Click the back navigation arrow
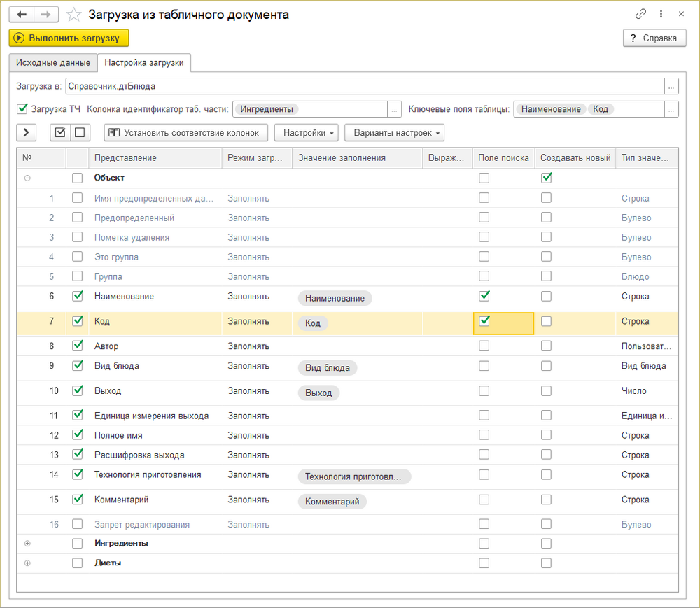 21,14
